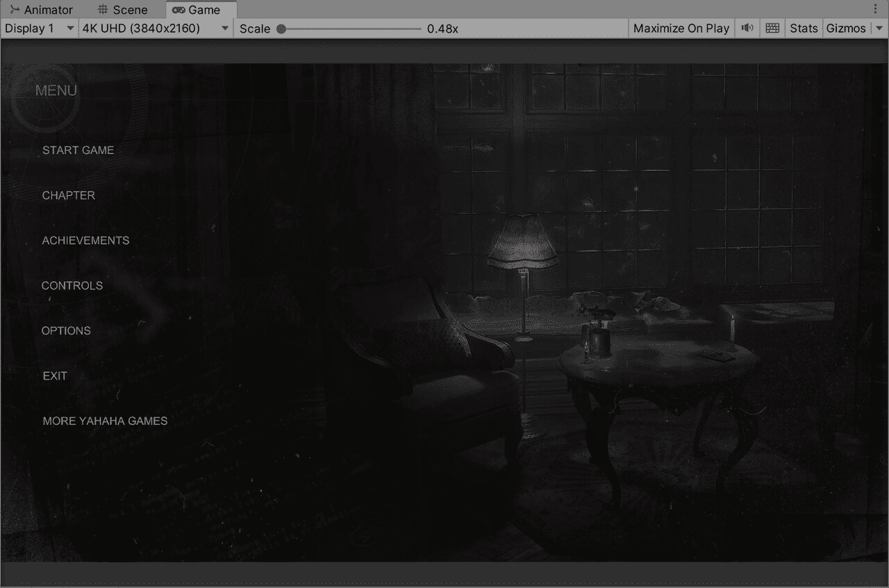
Task: Toggle Gizmos visibility
Action: [x=845, y=28]
